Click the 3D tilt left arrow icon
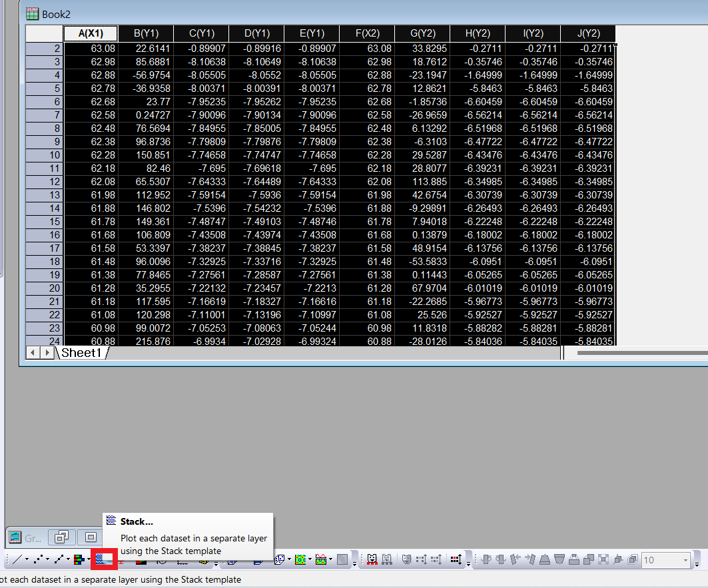The height and width of the screenshot is (588, 708). click(516, 559)
